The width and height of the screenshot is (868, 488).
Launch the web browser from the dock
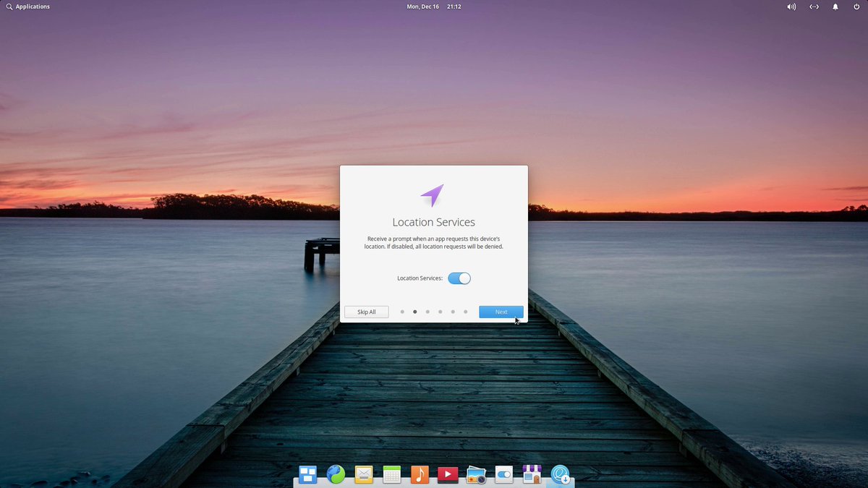pyautogui.click(x=336, y=474)
